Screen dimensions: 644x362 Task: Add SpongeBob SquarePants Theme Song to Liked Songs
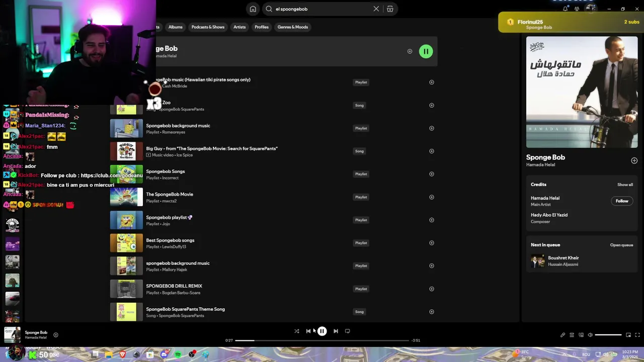coord(431,312)
